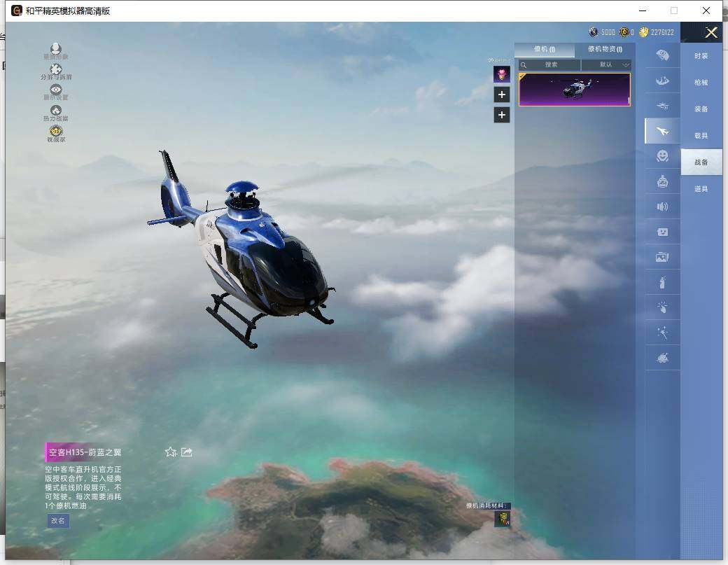This screenshot has width=728, height=565.
Task: Open the 枪械 section
Action: coord(701,82)
